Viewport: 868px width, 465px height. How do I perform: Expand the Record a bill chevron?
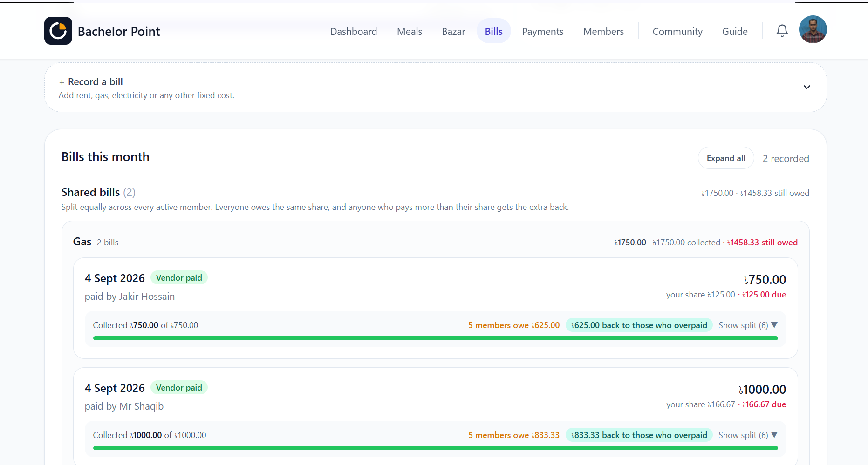pos(807,87)
